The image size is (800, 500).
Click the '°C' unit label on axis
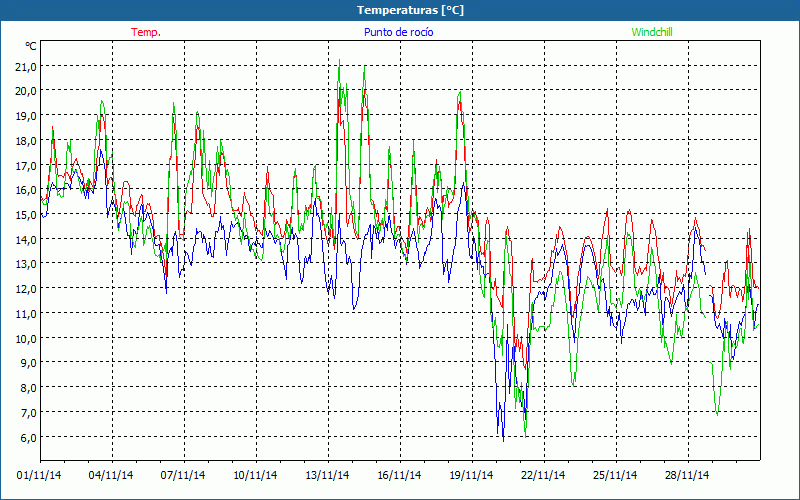click(31, 46)
